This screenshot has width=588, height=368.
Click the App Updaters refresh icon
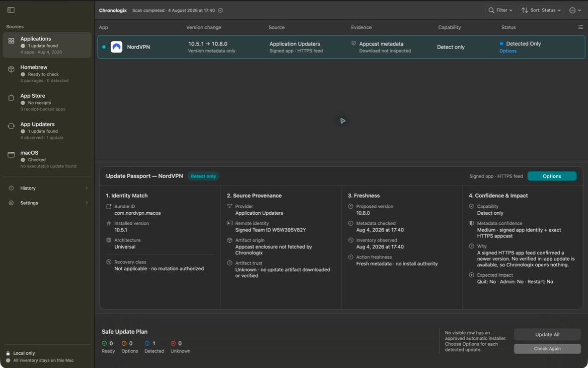[x=11, y=126]
